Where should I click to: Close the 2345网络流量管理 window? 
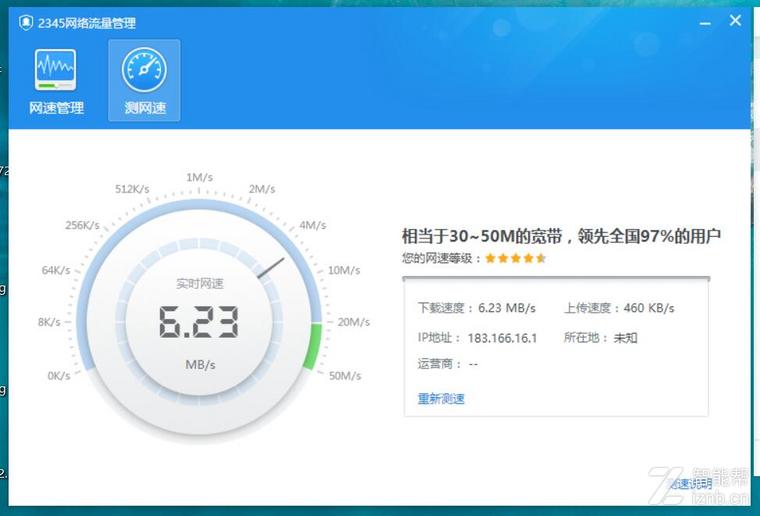pos(735,20)
